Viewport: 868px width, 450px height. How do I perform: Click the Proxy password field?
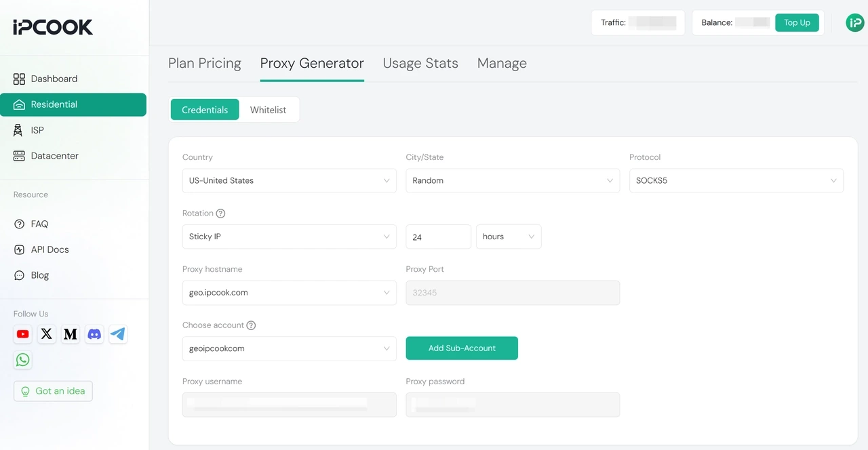(x=513, y=405)
